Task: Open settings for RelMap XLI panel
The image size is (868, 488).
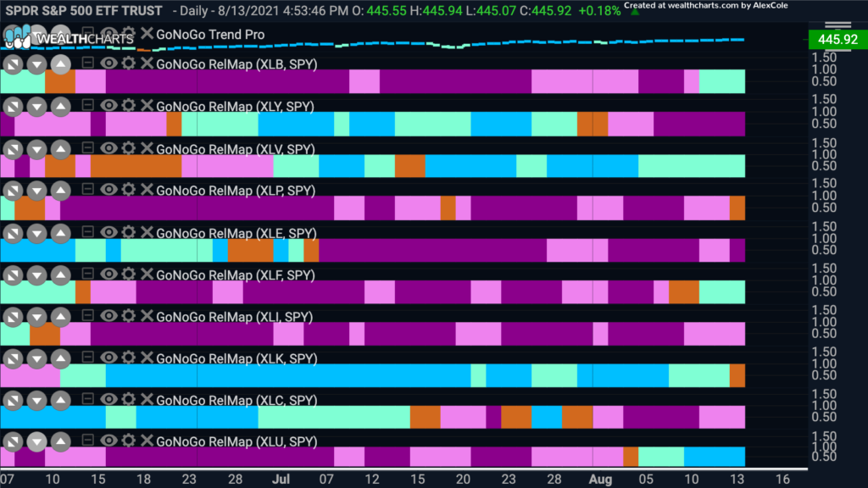Action: pos(129,315)
